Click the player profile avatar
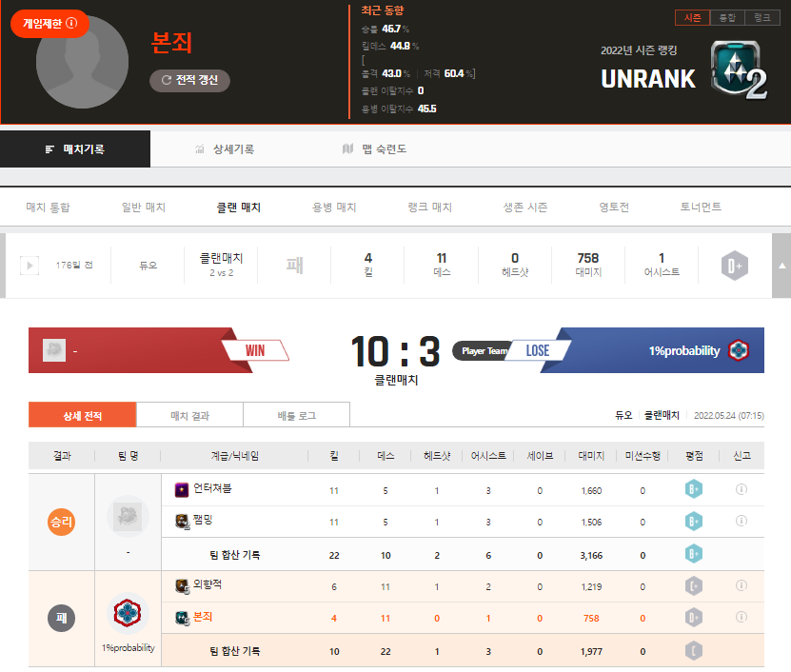 82,62
